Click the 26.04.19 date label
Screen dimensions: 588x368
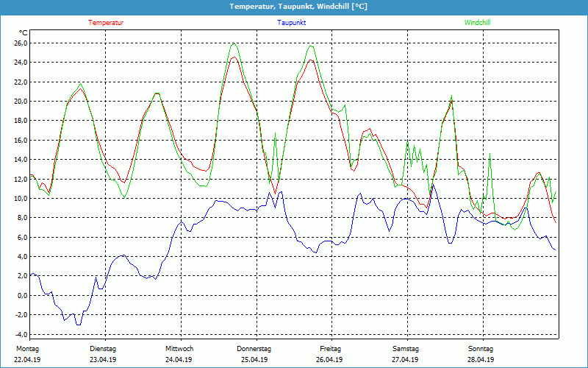click(329, 360)
